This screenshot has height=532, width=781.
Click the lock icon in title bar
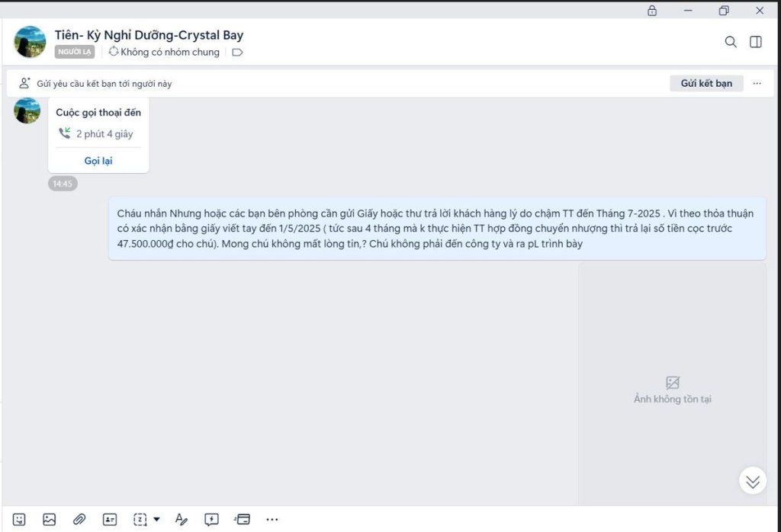[652, 11]
